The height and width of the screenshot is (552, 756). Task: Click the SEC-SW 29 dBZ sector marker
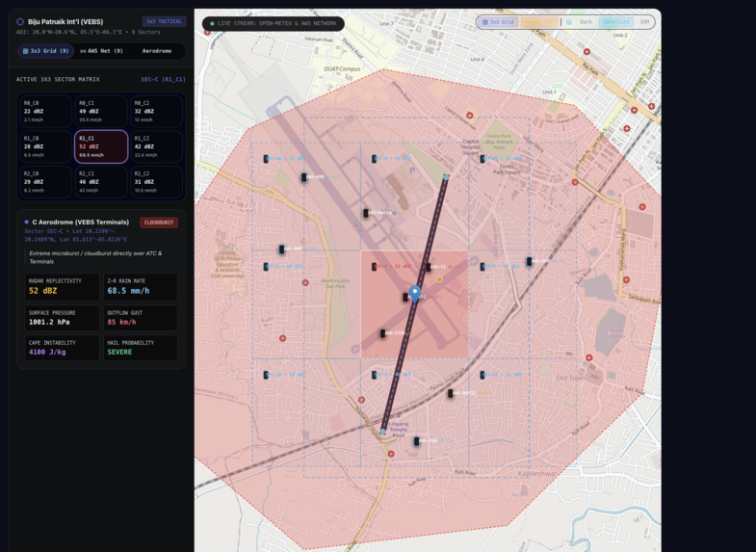coord(266,375)
